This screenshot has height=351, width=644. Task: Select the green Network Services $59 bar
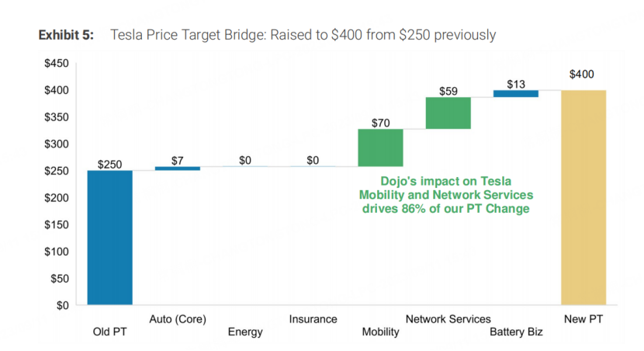pyautogui.click(x=448, y=113)
